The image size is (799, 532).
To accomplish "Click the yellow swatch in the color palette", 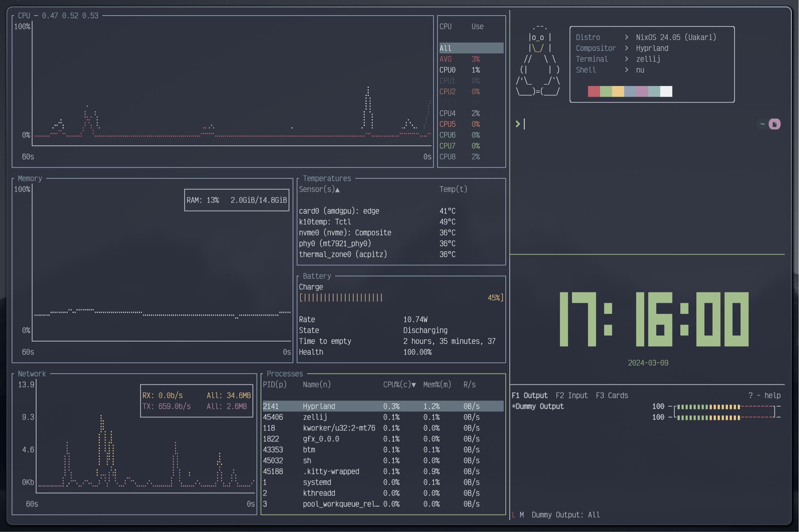I will point(618,92).
